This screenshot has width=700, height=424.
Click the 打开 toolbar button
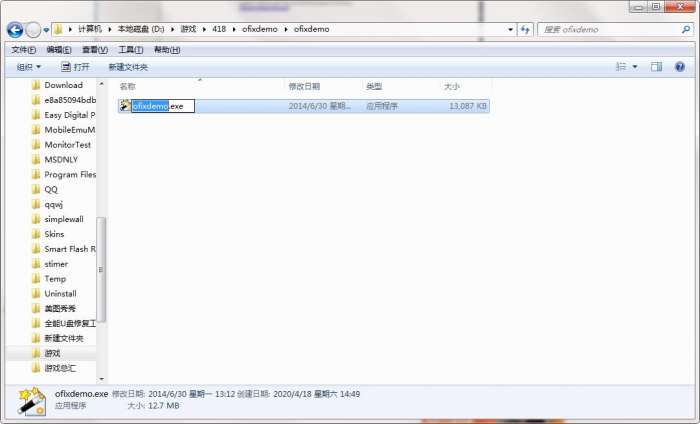[75, 67]
